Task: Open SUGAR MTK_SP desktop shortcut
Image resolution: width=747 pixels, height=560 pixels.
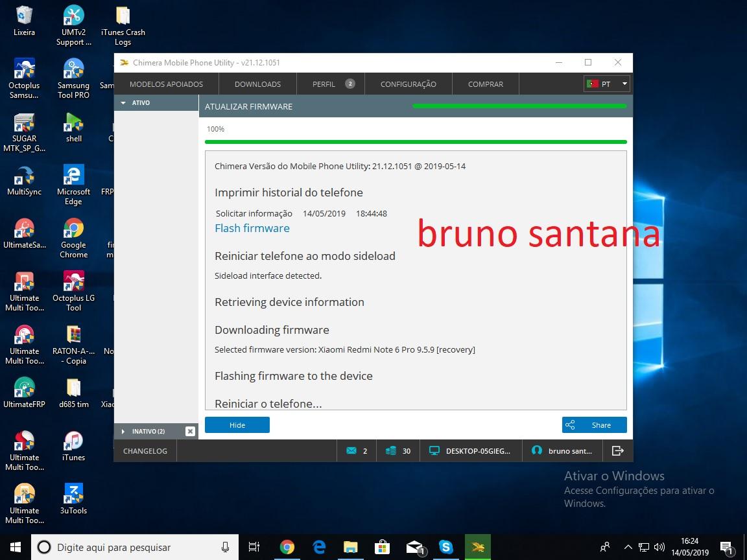Action: point(24,132)
